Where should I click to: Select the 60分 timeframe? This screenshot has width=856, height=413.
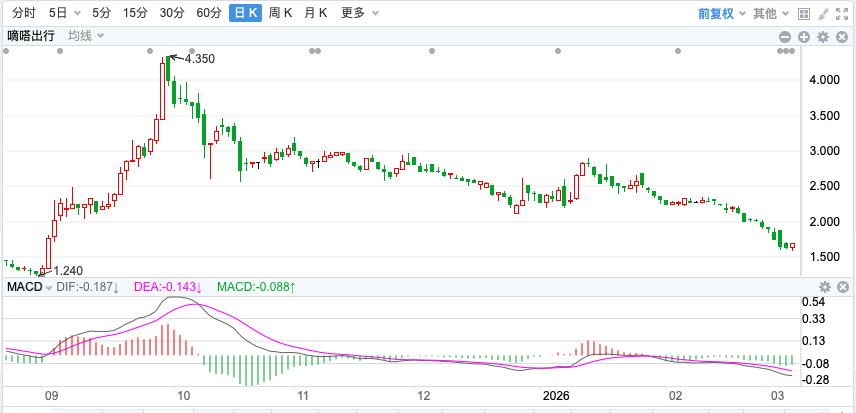[209, 14]
